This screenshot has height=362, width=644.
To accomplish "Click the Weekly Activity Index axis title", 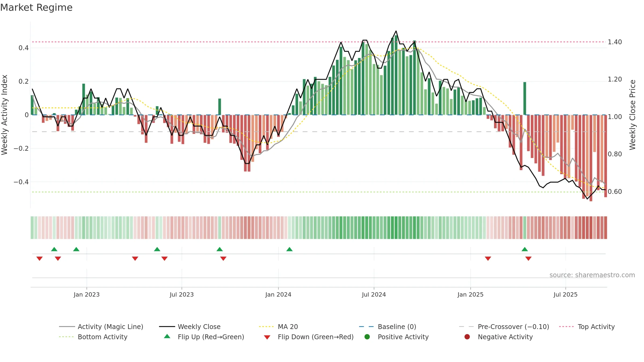I will pyautogui.click(x=4, y=115).
